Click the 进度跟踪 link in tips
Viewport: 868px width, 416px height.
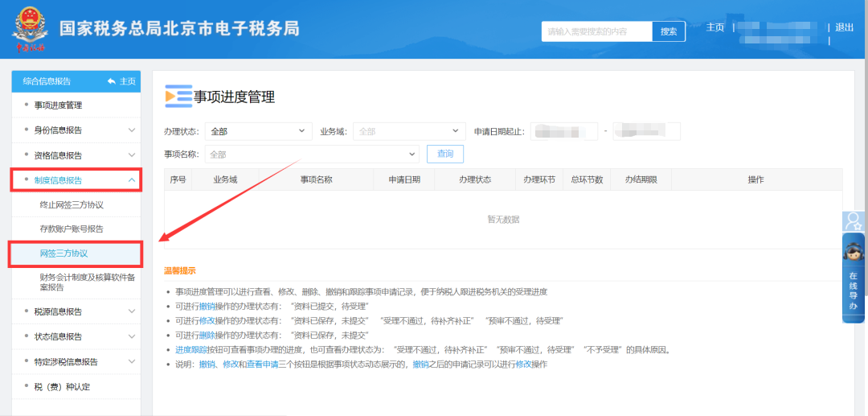(191, 350)
